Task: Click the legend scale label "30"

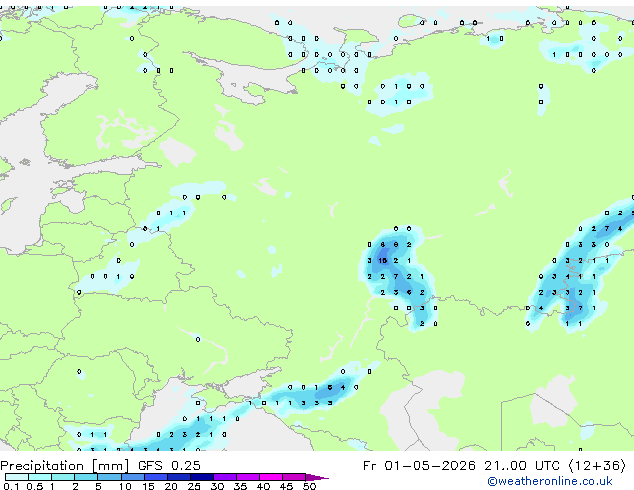Action: (x=217, y=486)
